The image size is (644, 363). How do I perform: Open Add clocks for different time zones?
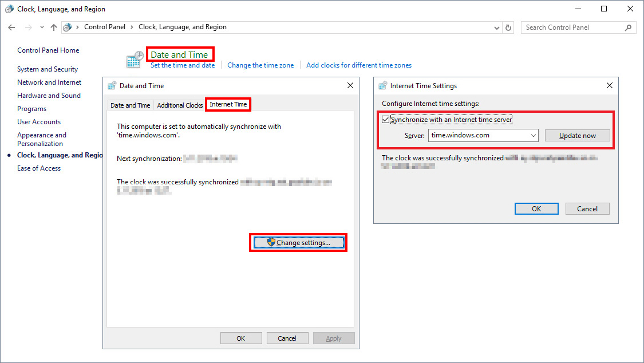pos(359,65)
